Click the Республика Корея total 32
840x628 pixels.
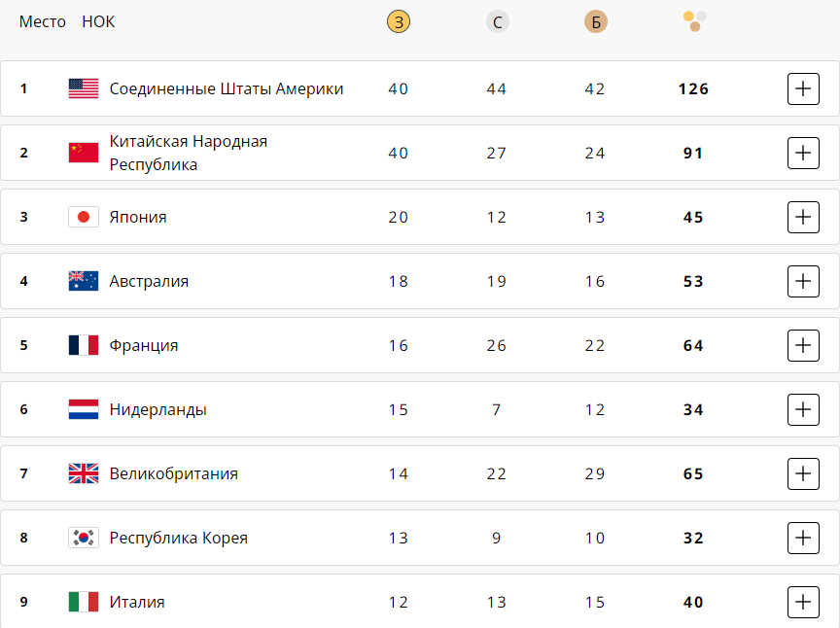pos(693,538)
